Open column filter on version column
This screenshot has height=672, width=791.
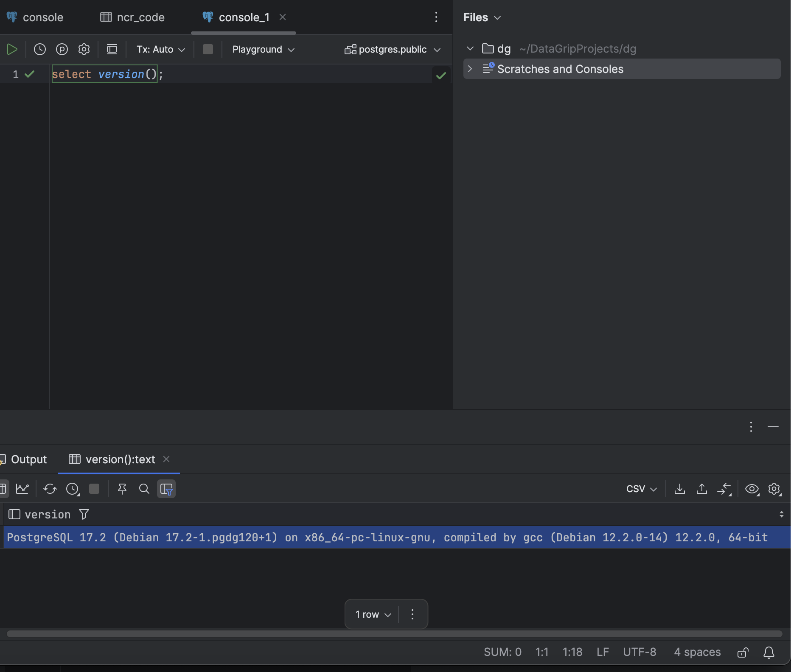click(x=84, y=514)
